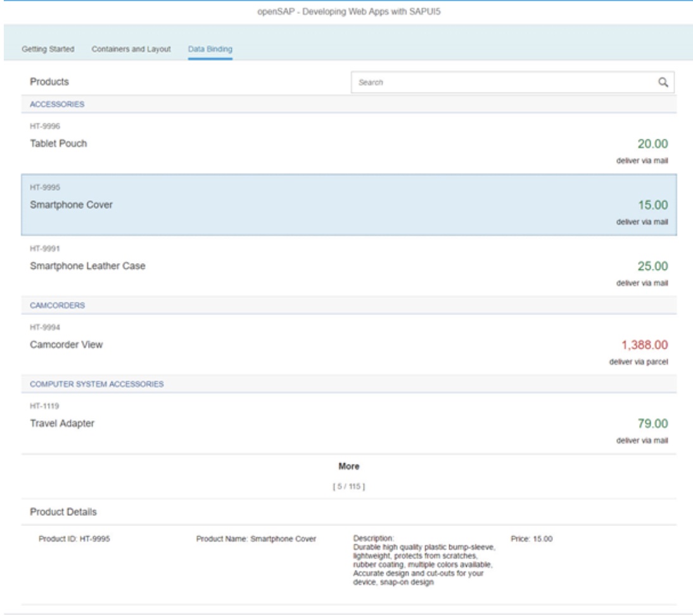Load more products with the More button

(348, 466)
